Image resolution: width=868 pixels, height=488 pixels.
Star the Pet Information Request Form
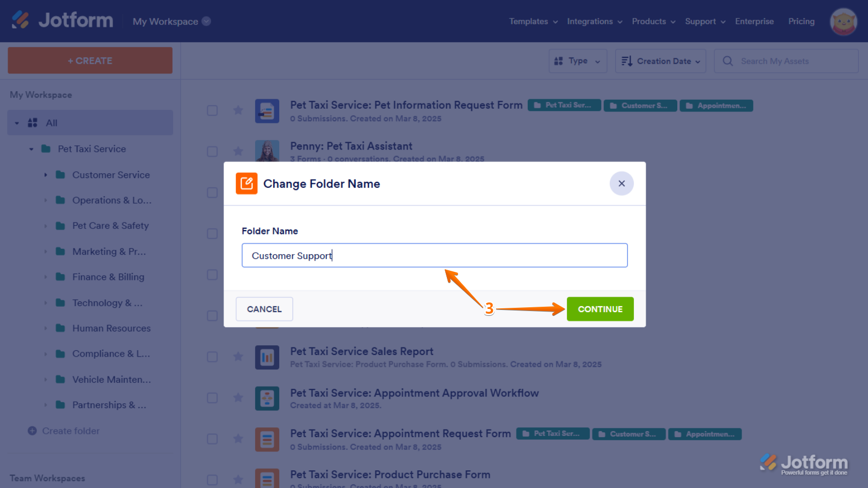238,110
